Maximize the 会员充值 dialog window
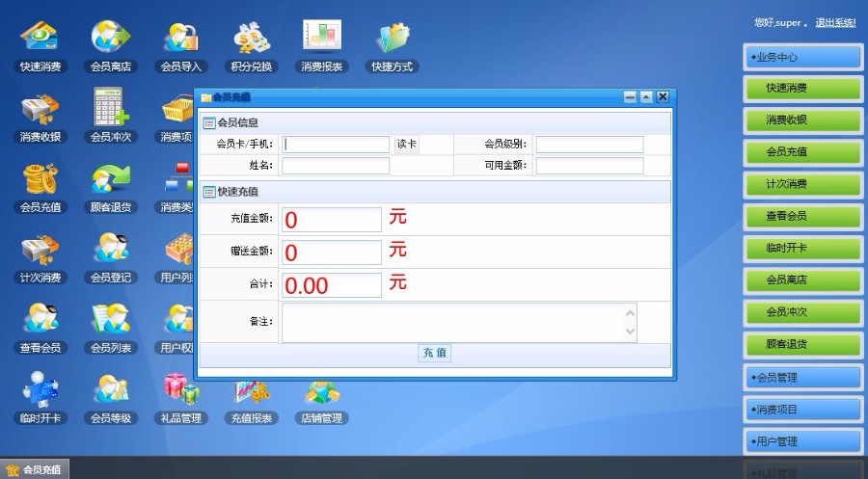 pos(646,97)
